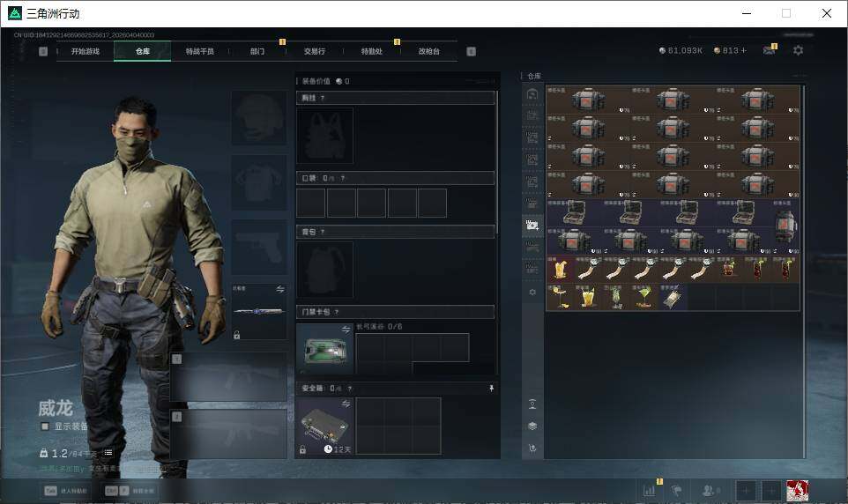Screen dimensions: 848x504
Task: Click the help mark next to 背包
Action: [x=323, y=232]
